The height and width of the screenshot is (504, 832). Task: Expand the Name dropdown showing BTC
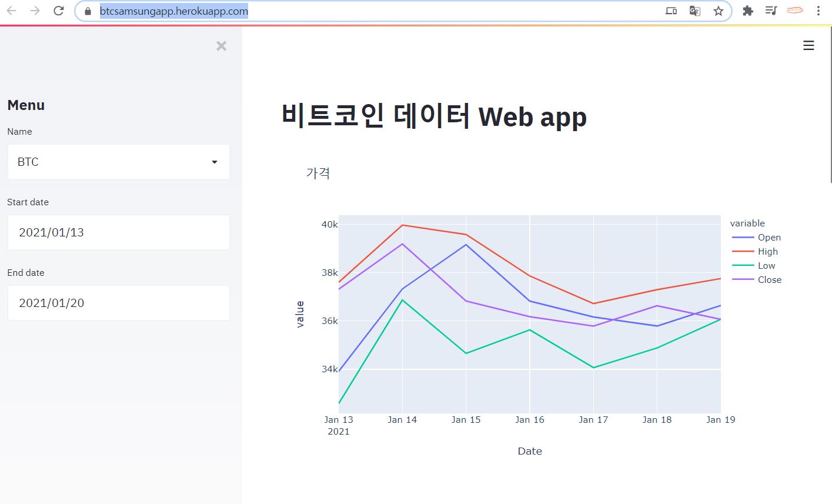pos(118,162)
